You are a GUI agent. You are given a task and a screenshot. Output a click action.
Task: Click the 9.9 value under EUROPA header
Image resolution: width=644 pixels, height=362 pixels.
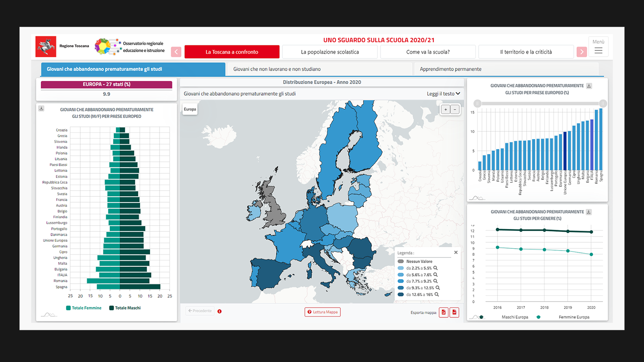coord(106,94)
